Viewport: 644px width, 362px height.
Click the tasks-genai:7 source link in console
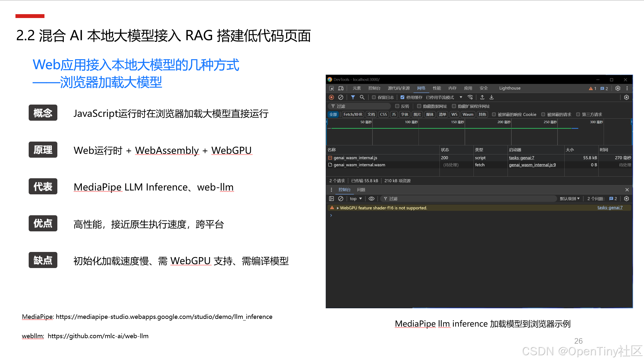610,208
